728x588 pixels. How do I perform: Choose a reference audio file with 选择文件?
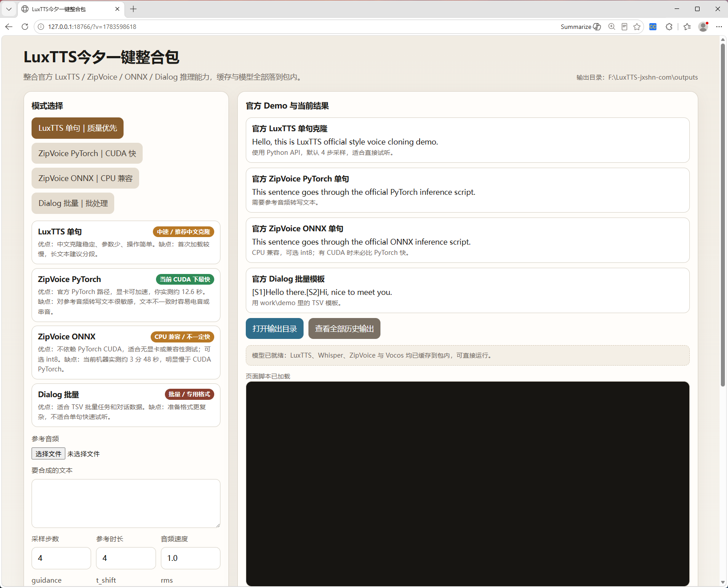click(48, 454)
